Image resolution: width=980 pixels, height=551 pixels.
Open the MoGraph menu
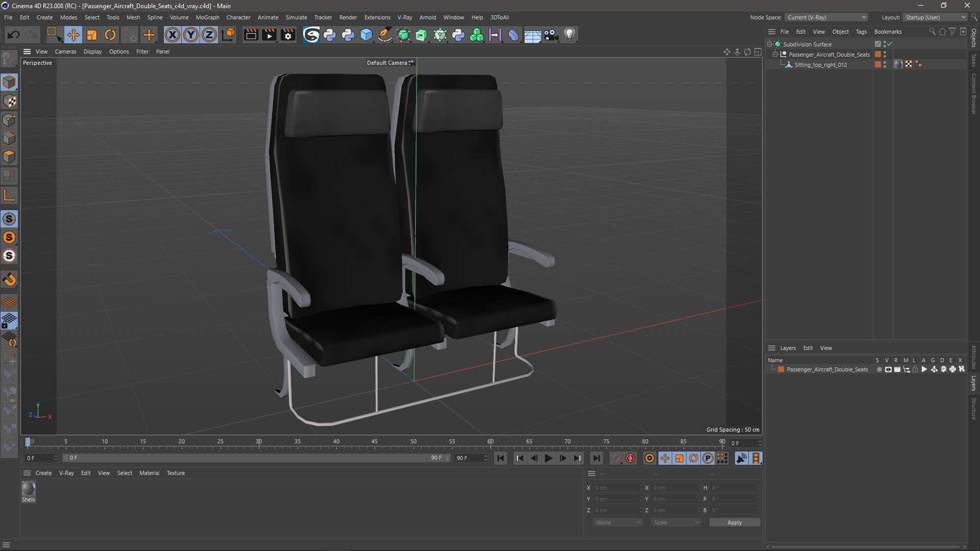click(x=208, y=17)
